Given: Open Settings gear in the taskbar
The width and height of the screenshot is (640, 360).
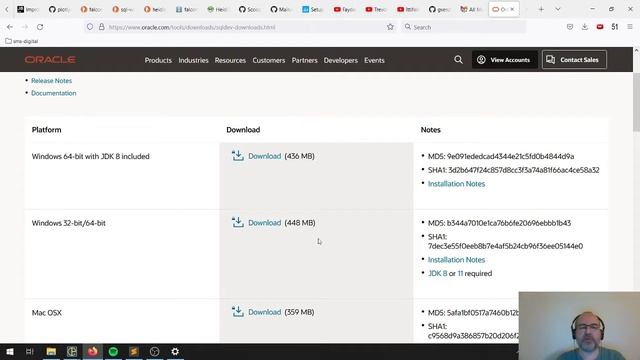Looking at the screenshot, I should coord(175,351).
